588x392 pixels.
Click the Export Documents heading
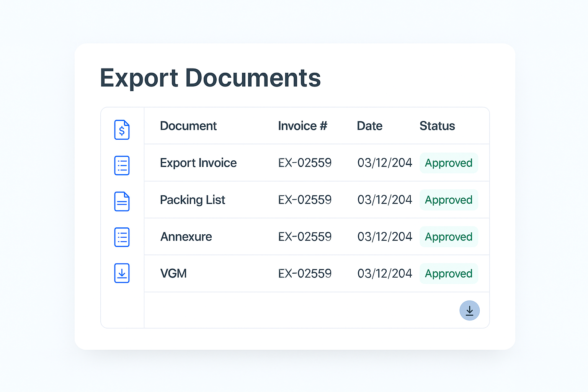click(210, 78)
